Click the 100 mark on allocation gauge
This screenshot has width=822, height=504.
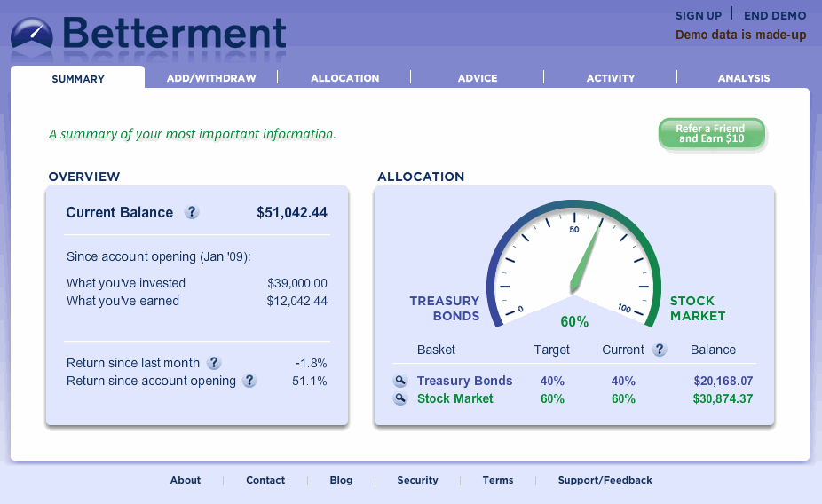click(624, 308)
